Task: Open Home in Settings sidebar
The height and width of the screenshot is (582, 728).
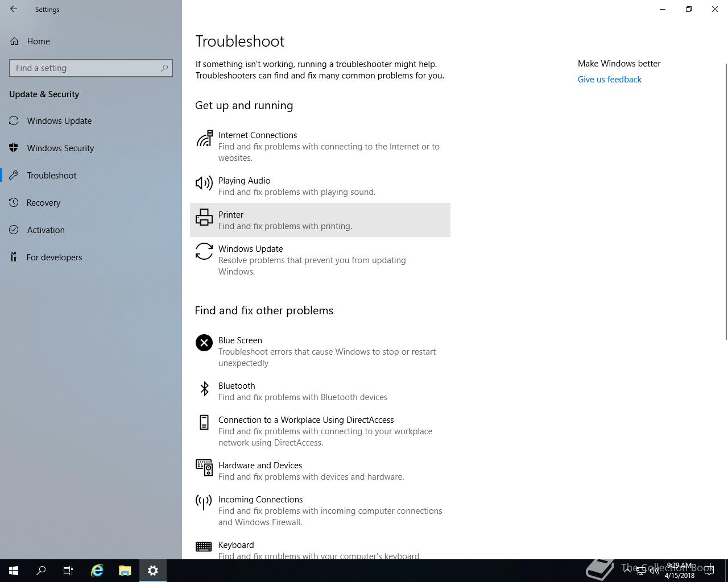Action: coord(91,41)
